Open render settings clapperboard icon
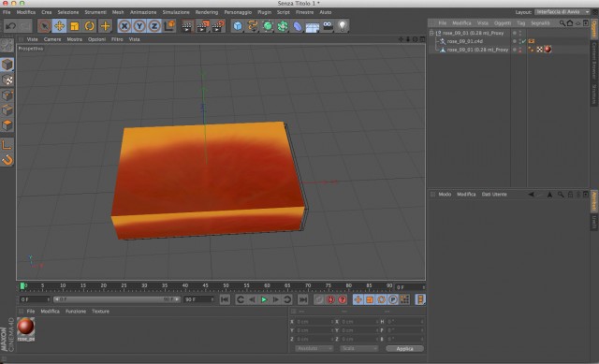Viewport: 599px width, 364px height. point(218,26)
